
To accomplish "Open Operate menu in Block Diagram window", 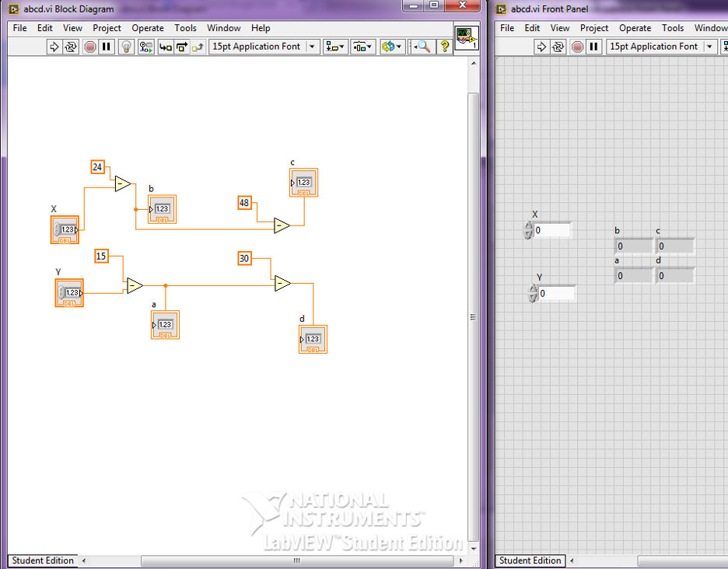I will click(148, 28).
